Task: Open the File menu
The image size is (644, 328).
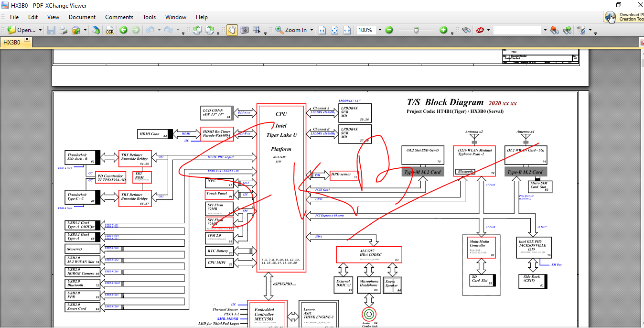Action: pyautogui.click(x=14, y=17)
